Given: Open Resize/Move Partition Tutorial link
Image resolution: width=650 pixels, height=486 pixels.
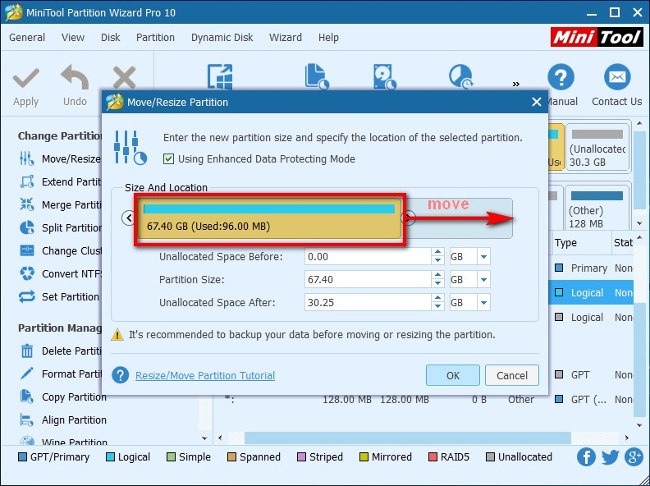Looking at the screenshot, I should (205, 375).
